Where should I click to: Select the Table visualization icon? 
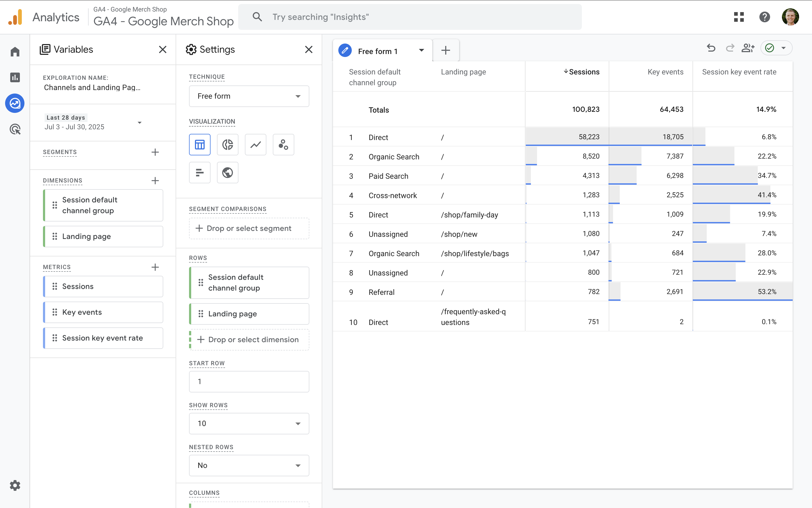(x=200, y=145)
